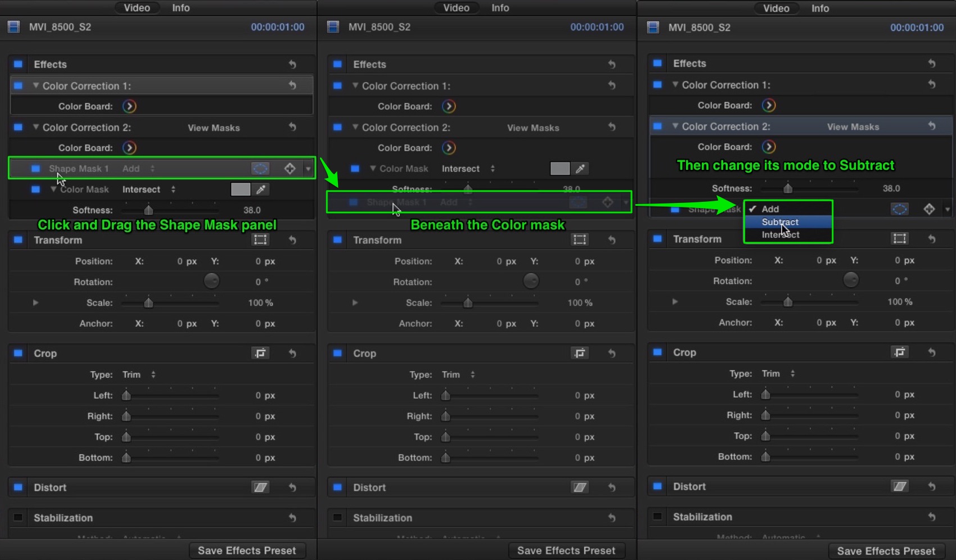Switch to Info tab in right panel

coord(820,8)
